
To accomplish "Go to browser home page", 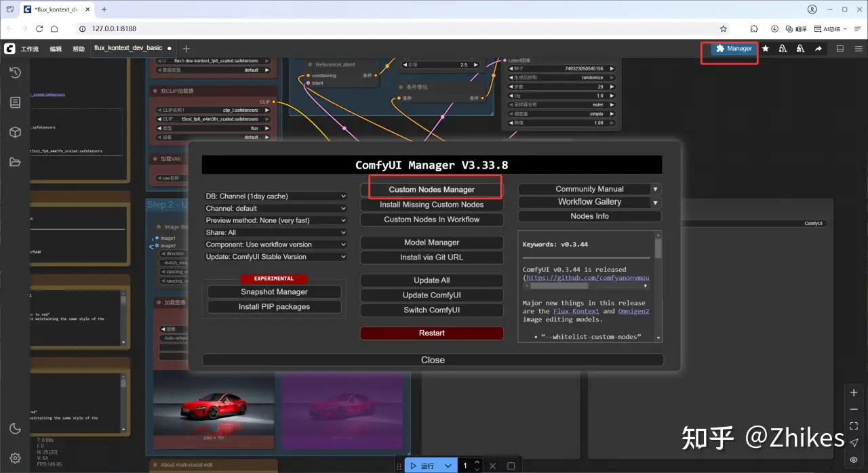I will point(54,28).
